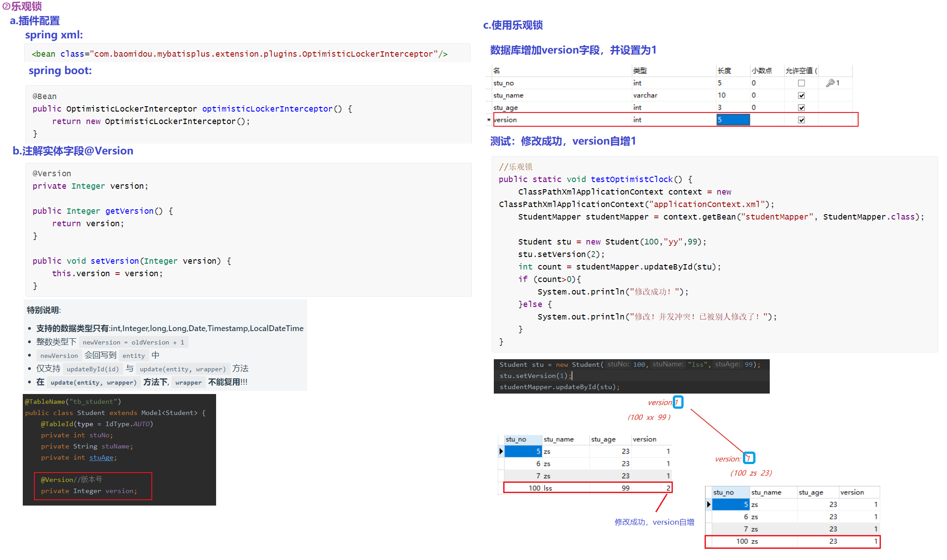Click the version column header above the 100 zs row

click(852, 493)
